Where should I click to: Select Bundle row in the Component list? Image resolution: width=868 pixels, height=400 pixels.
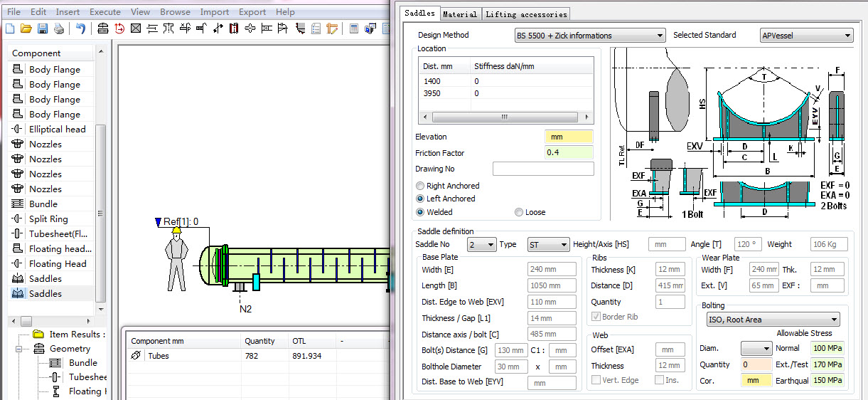[51, 204]
